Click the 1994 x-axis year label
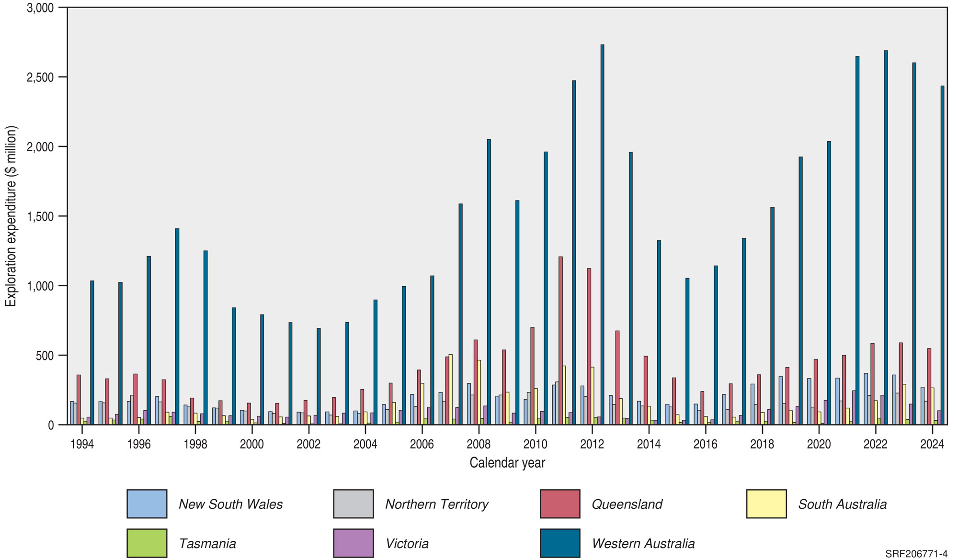This screenshot has height=560, width=958. pos(82,444)
